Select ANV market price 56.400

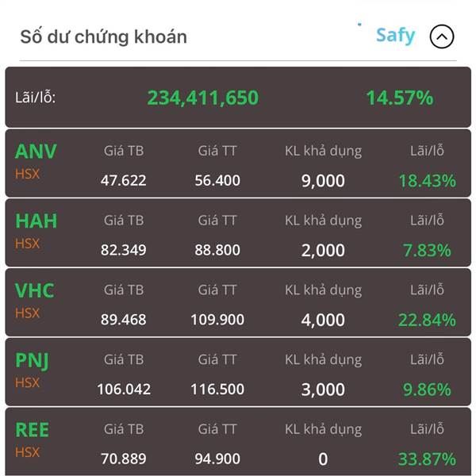217,181
